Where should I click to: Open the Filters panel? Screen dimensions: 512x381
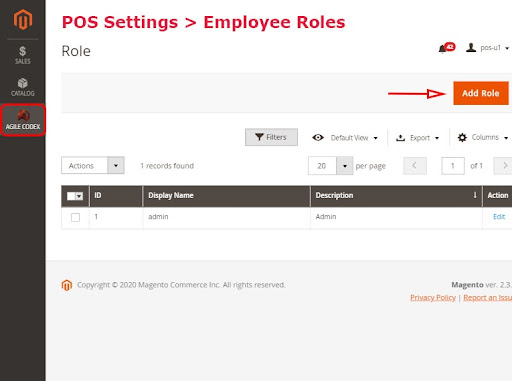coord(271,137)
